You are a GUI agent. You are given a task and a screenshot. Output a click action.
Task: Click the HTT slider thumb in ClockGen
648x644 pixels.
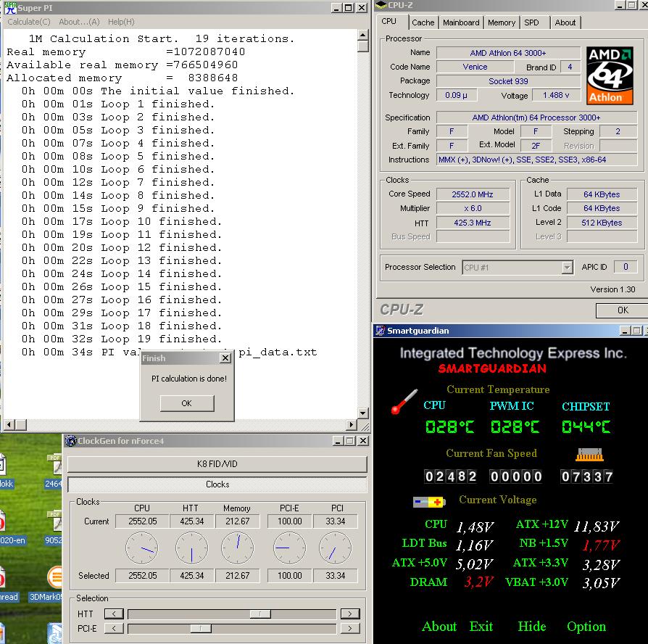(x=260, y=614)
